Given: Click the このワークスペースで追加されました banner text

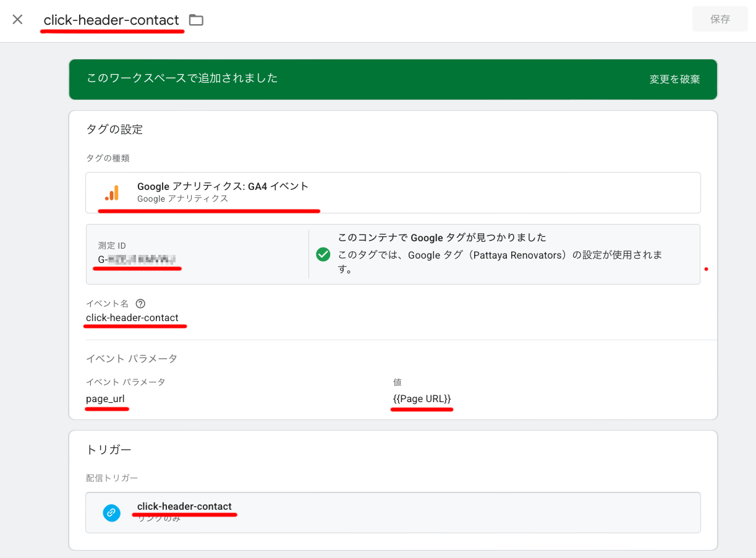Looking at the screenshot, I should tap(182, 79).
